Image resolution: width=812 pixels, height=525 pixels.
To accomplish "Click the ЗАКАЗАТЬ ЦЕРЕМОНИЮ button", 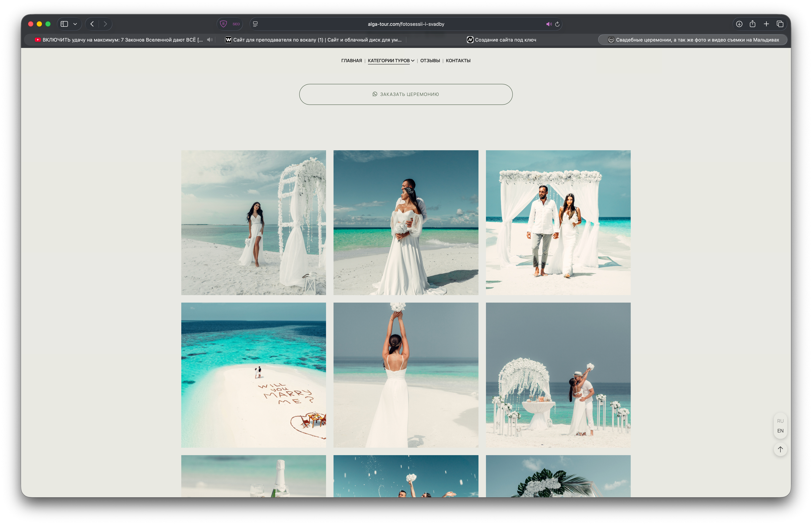I will (x=406, y=95).
